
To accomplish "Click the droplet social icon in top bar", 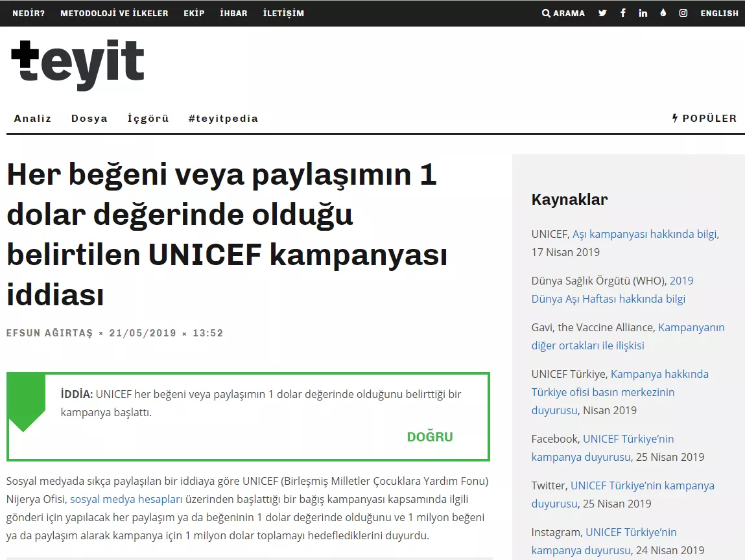I will [x=663, y=13].
